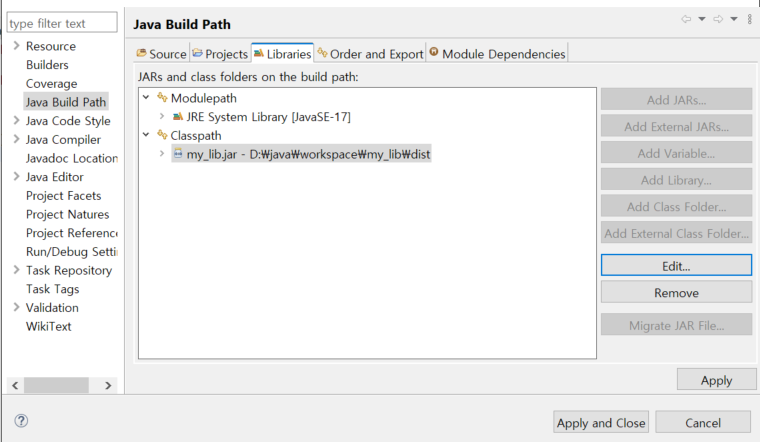Click the Add Library... button
This screenshot has height=442, width=760.
(676, 180)
